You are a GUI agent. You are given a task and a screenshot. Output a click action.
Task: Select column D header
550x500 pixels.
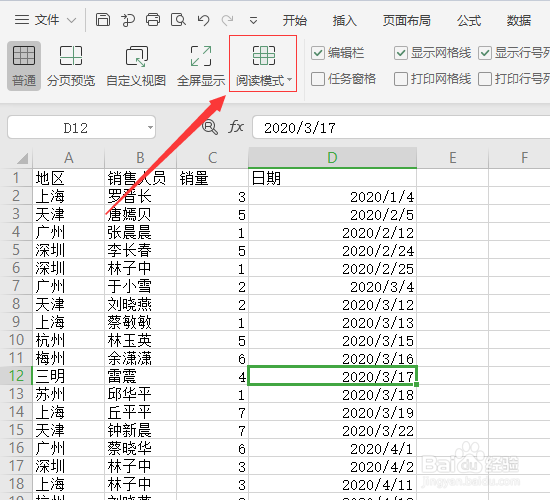[x=332, y=158]
